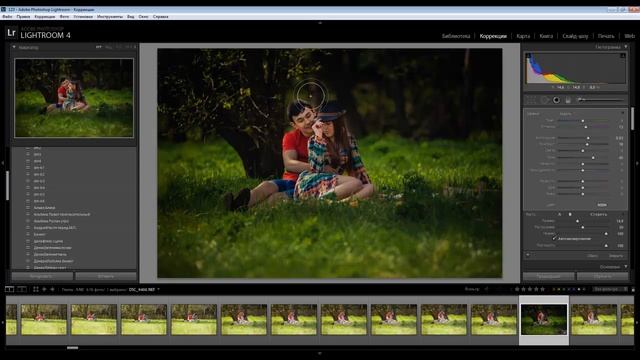Toggle the shadow clipping indicator in histogram
This screenshot has width=640, height=360.
point(528,56)
